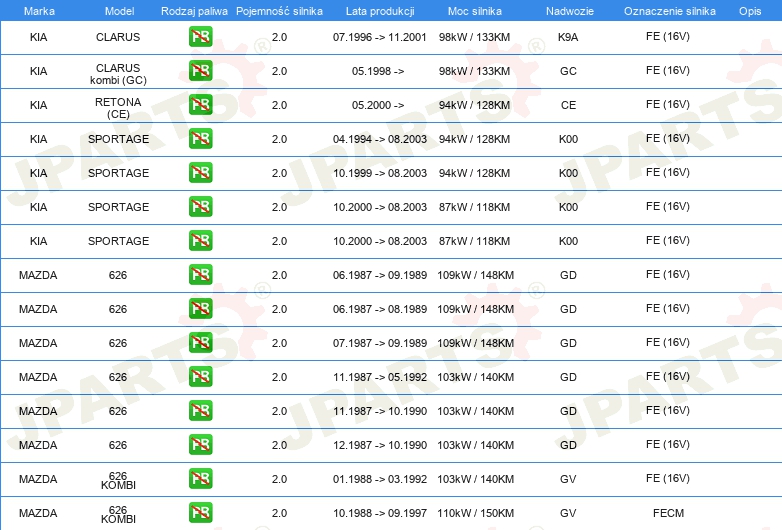Click the 'FECM' engine code cell
The height and width of the screenshot is (530, 782).
(668, 513)
